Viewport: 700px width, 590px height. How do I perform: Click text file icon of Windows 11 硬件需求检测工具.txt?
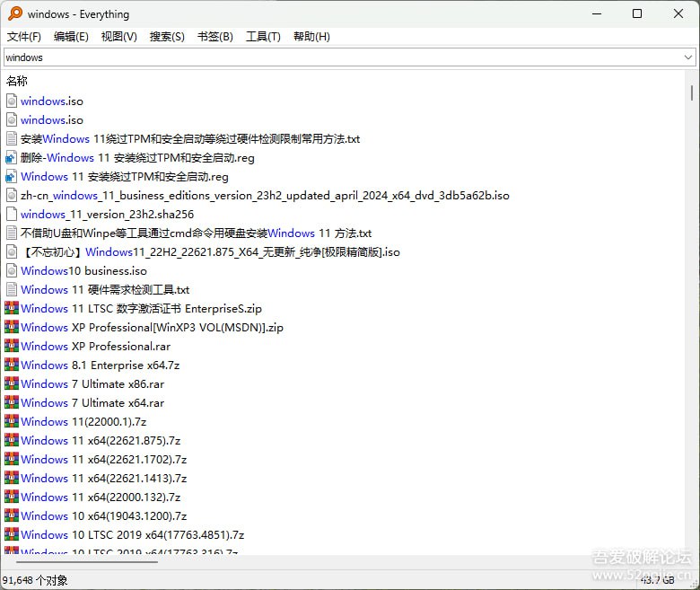(x=12, y=290)
